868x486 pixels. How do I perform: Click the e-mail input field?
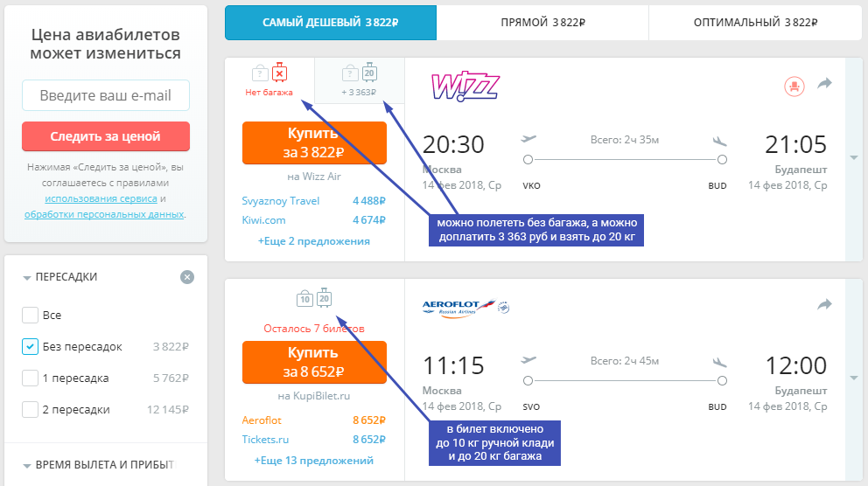point(106,95)
